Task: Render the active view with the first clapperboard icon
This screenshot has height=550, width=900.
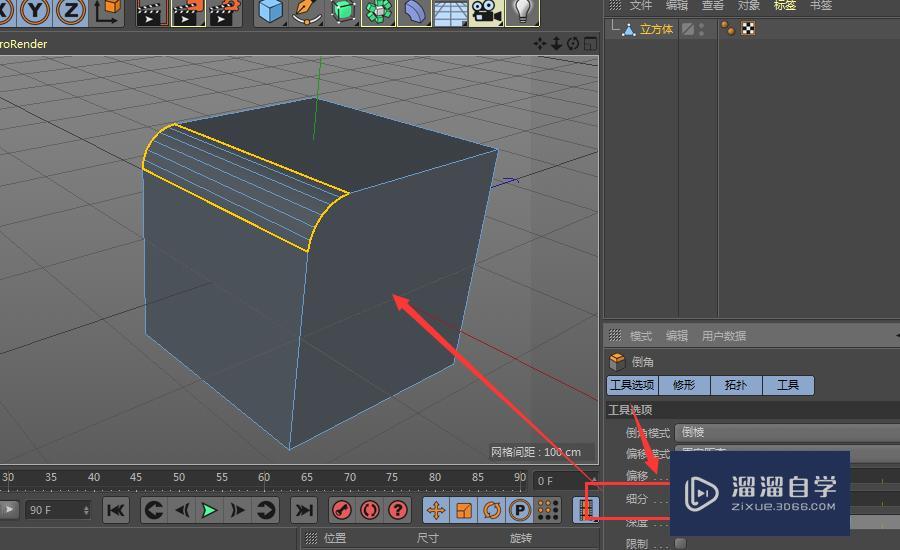Action: tap(152, 13)
